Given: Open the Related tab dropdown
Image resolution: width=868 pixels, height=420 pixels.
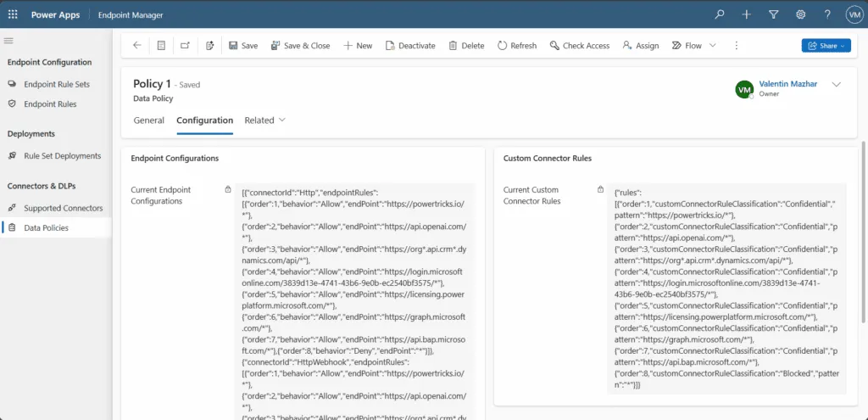Looking at the screenshot, I should [x=265, y=120].
